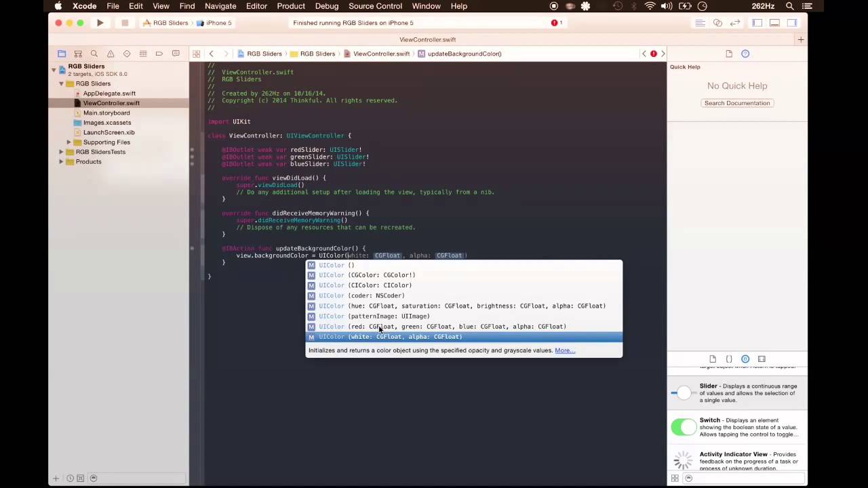Jump to the previous issue arrow
Image resolution: width=868 pixels, height=488 pixels.
coord(644,54)
